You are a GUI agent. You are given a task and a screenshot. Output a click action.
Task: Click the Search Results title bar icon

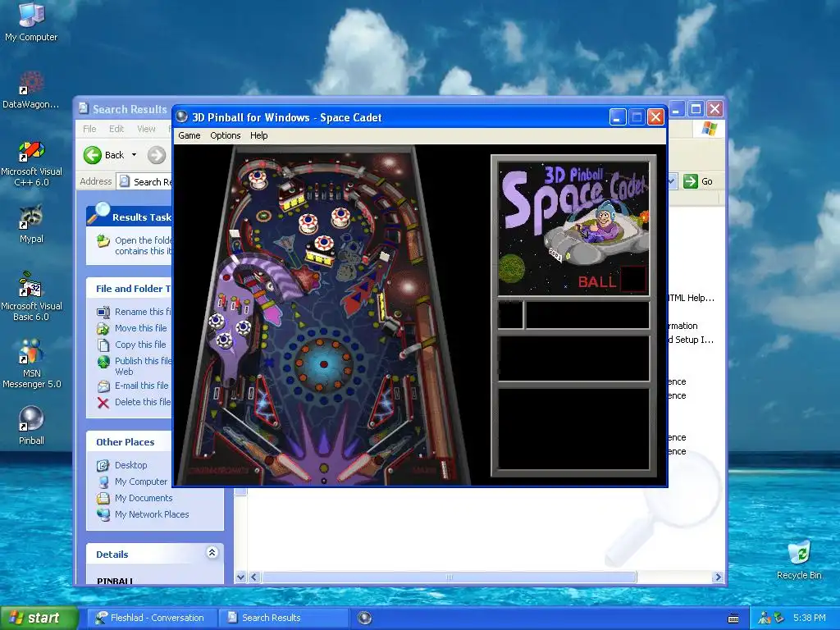coord(84,109)
